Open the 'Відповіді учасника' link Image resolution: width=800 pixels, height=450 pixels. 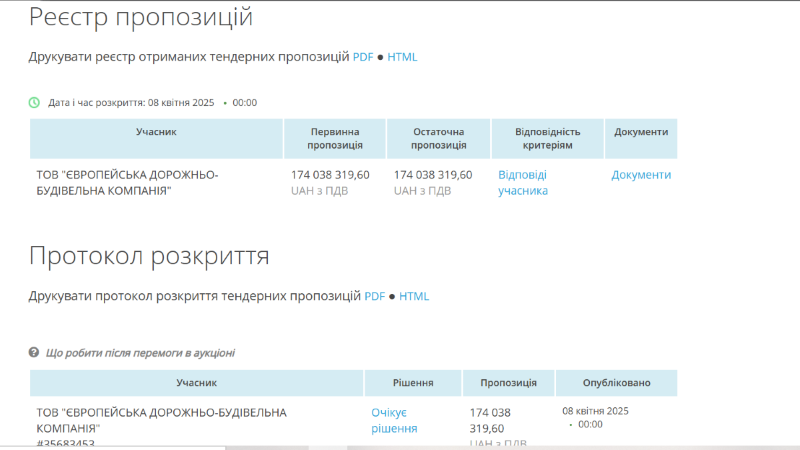click(x=523, y=182)
